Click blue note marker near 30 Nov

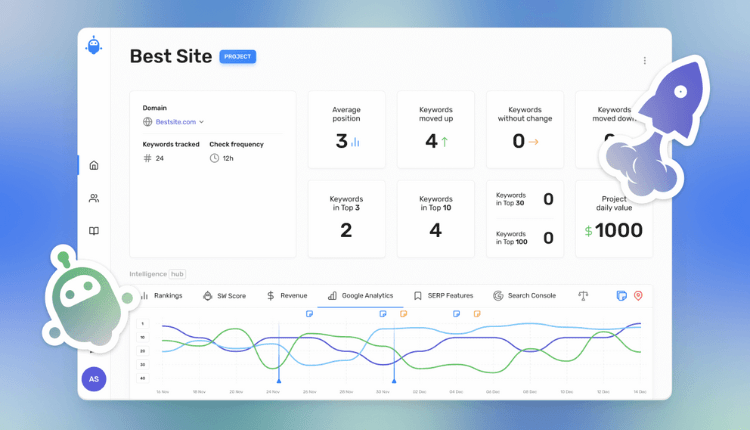pyautogui.click(x=383, y=314)
